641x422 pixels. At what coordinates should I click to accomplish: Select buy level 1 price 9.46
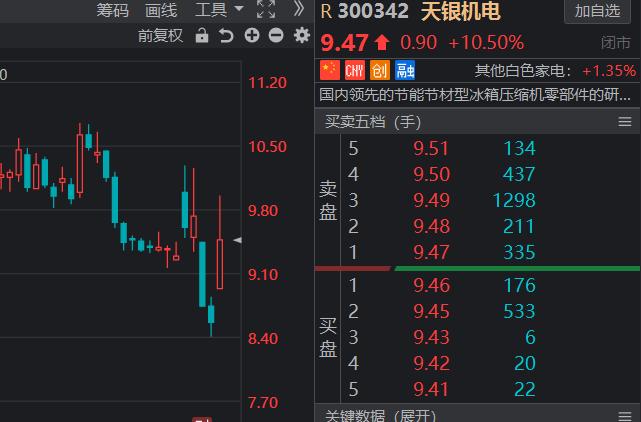pos(431,285)
